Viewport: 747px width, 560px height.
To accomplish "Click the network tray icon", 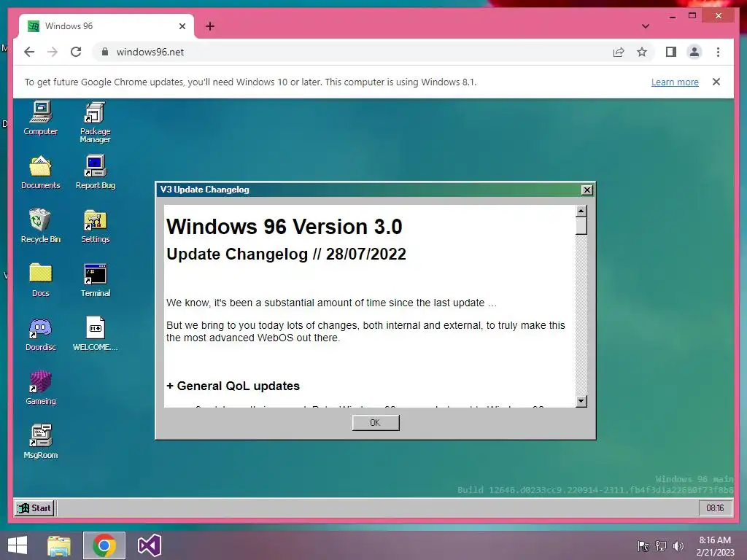I will pos(661,545).
